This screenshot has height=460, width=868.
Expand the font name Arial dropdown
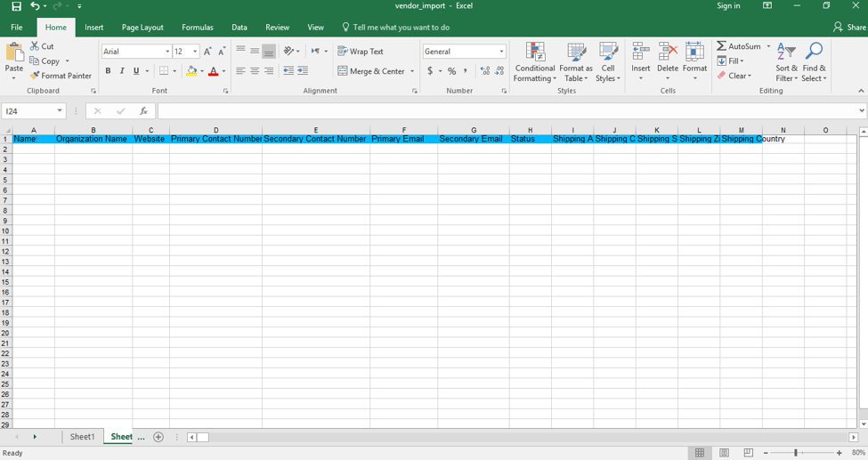coord(166,52)
